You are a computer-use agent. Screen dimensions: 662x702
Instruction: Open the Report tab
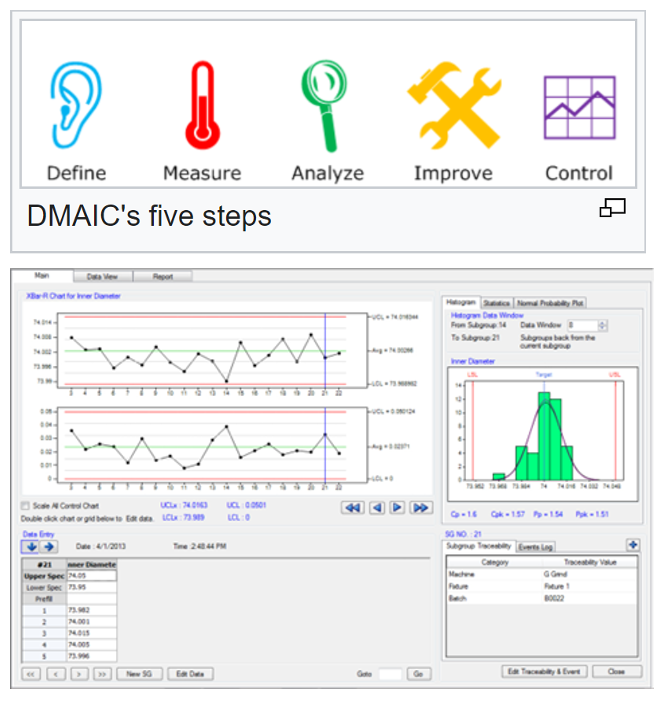point(162,277)
